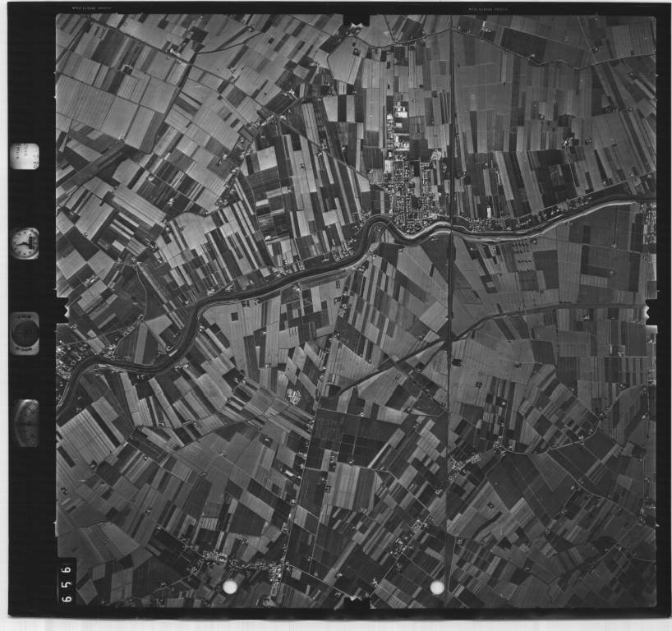Click the left edge fiducial notch
Screen dimensions: 672x631
pyautogui.click(x=60, y=310)
